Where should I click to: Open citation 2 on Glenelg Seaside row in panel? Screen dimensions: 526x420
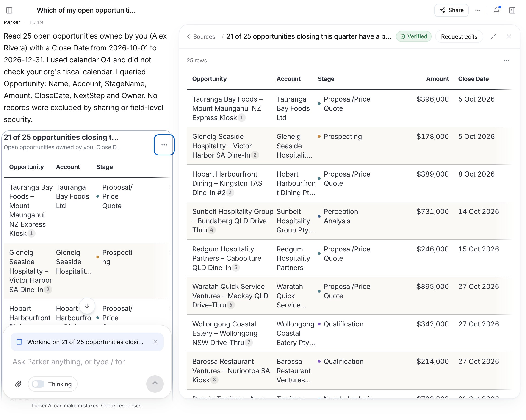point(255,155)
